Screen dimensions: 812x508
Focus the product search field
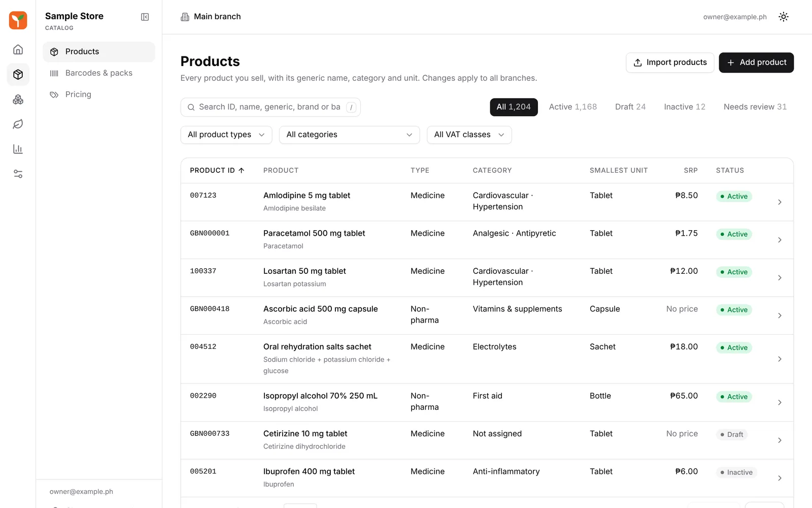pyautogui.click(x=270, y=107)
